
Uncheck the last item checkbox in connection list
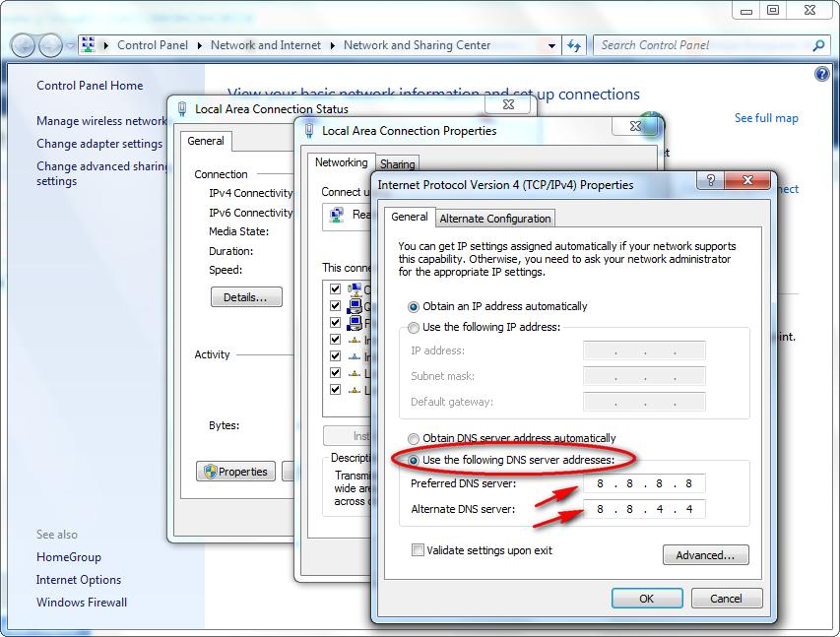(336, 390)
